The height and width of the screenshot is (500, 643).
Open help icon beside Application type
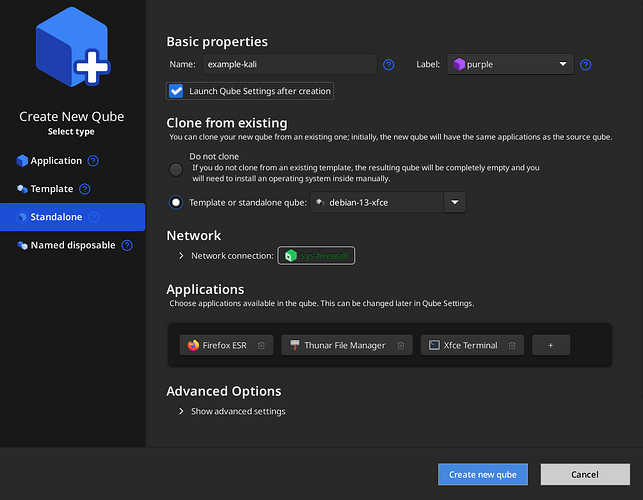tap(93, 161)
